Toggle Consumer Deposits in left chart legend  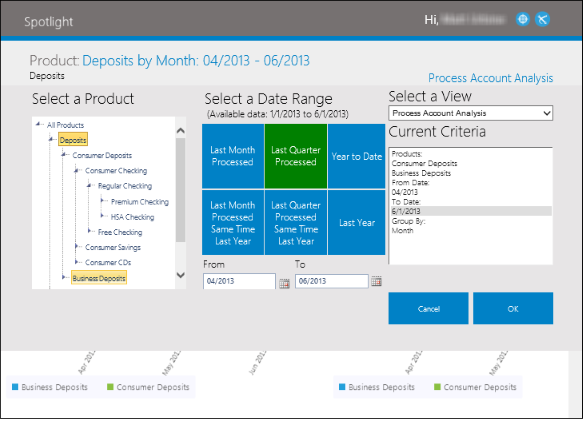click(148, 387)
